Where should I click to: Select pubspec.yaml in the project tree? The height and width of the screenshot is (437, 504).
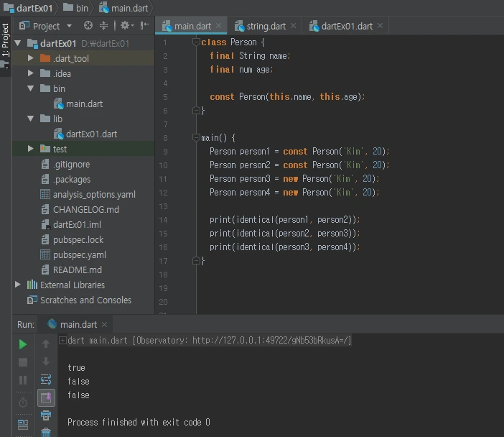pos(79,254)
